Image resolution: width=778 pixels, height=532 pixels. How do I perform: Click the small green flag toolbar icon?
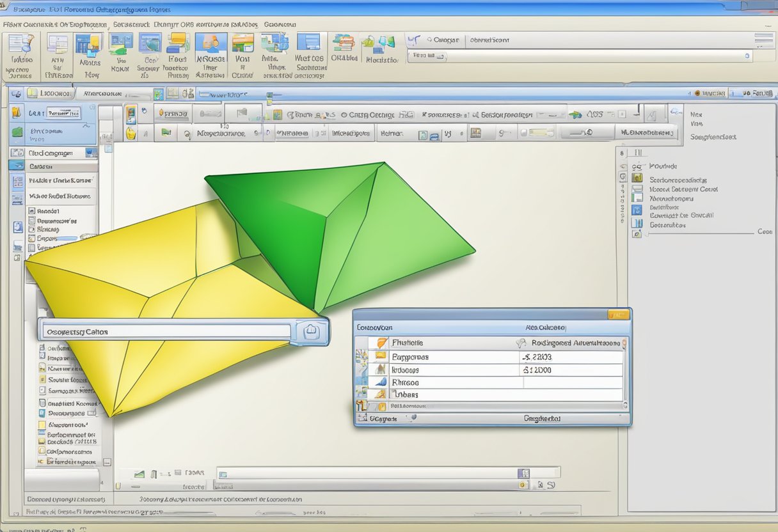coord(166,133)
